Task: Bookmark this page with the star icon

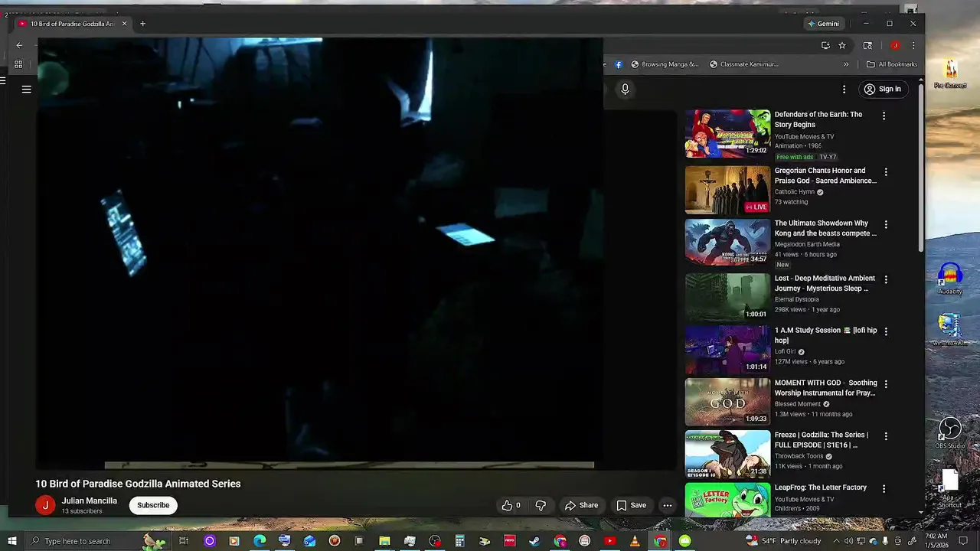Action: click(x=842, y=45)
